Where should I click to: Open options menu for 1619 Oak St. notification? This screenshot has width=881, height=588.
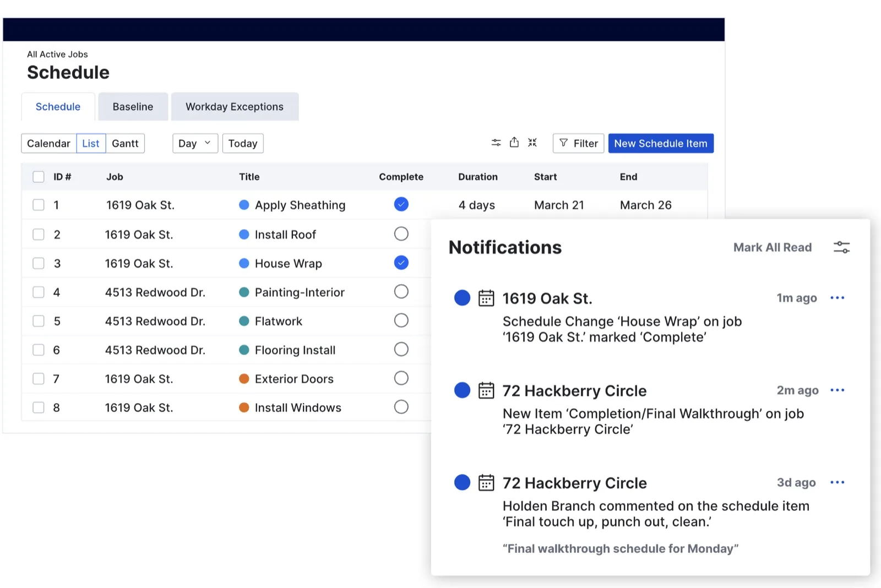[837, 298]
